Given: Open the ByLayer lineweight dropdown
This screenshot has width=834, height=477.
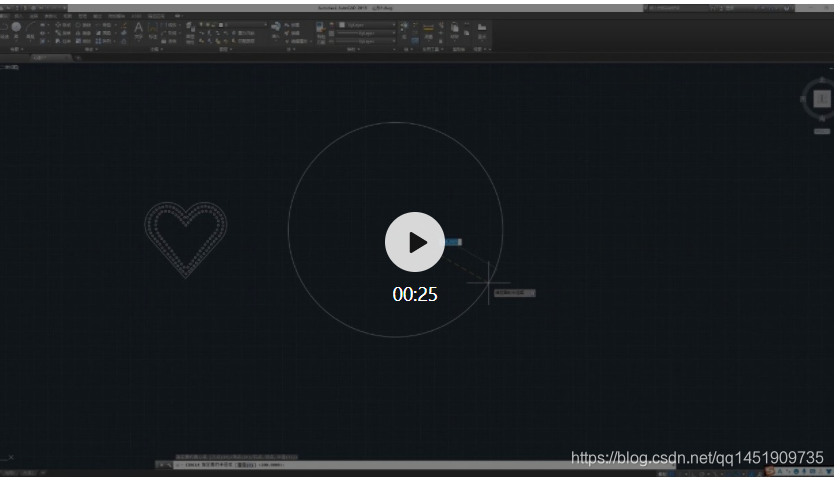Looking at the screenshot, I should point(367,33).
